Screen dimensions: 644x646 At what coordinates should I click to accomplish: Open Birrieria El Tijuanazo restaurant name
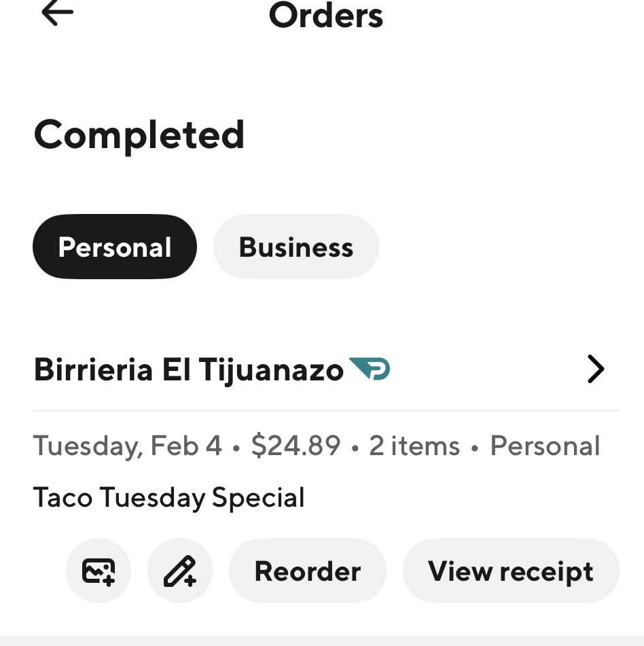click(x=188, y=370)
